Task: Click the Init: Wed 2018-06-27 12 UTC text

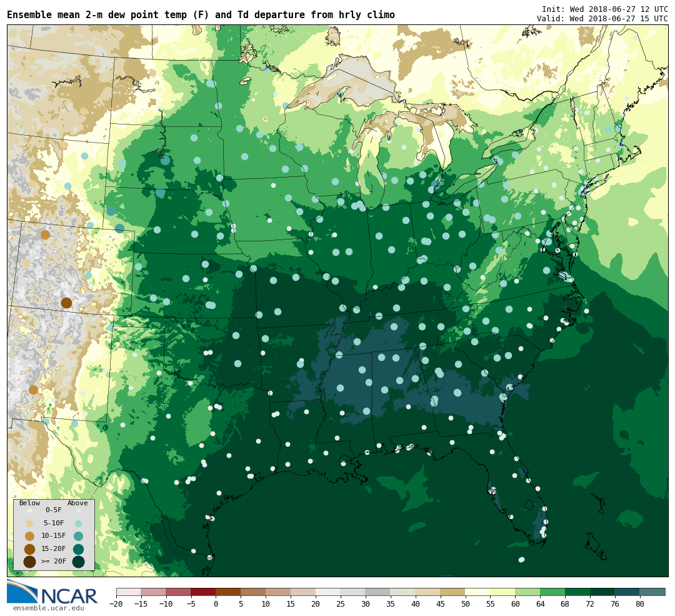Action: pyautogui.click(x=605, y=9)
